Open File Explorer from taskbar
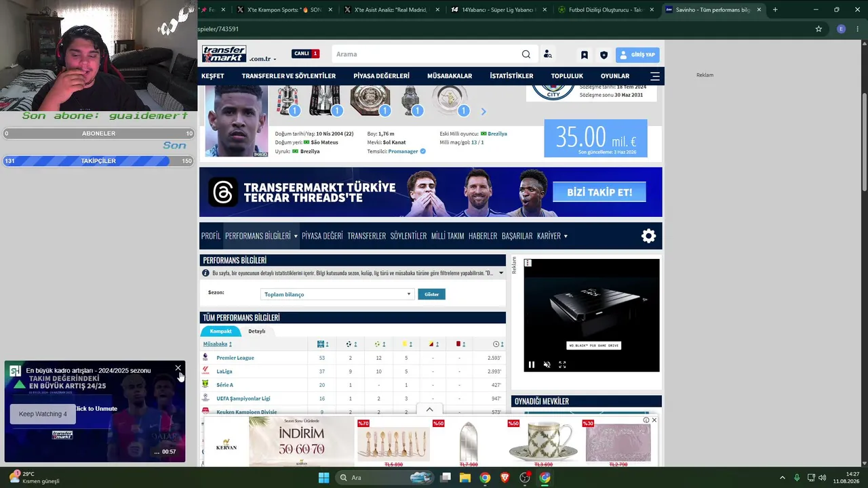 point(465,477)
